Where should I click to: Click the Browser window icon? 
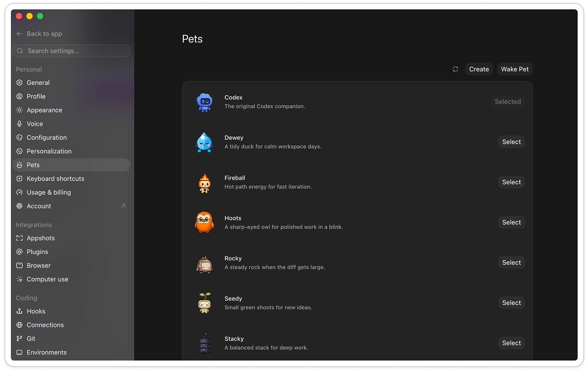pos(19,266)
